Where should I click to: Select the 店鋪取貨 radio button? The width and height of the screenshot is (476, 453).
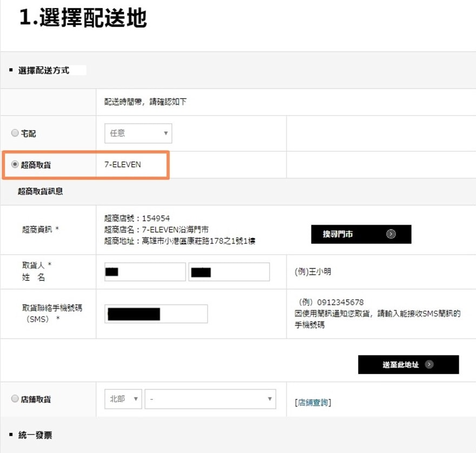(x=15, y=399)
